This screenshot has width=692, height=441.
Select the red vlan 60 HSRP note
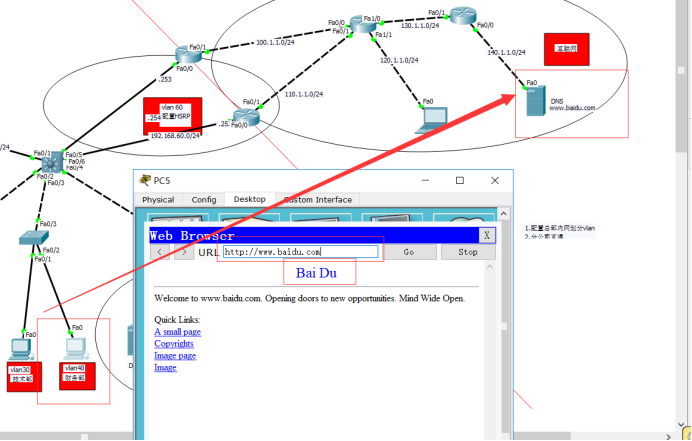point(173,114)
